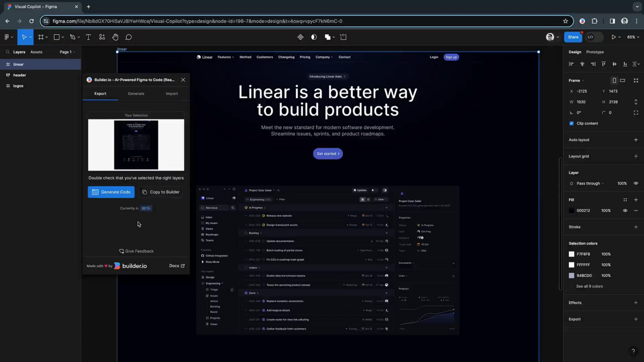Click the Use as mask icon

pos(314,37)
